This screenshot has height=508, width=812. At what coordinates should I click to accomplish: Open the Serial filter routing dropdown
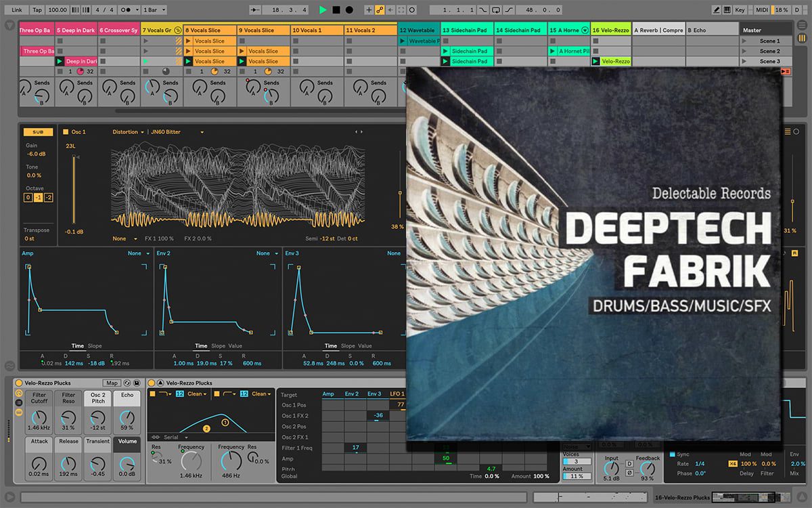[170, 438]
